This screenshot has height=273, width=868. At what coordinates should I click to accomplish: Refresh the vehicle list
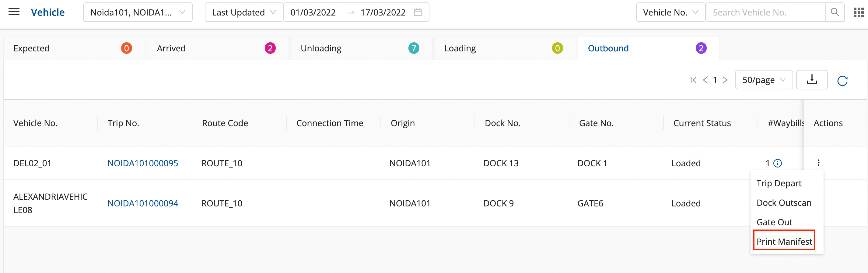(x=842, y=81)
